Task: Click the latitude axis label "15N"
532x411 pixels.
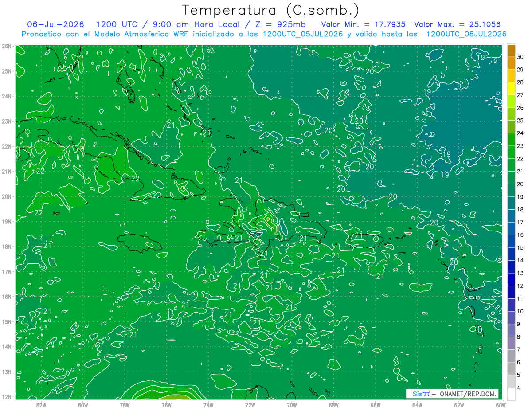Action: click(x=6, y=322)
